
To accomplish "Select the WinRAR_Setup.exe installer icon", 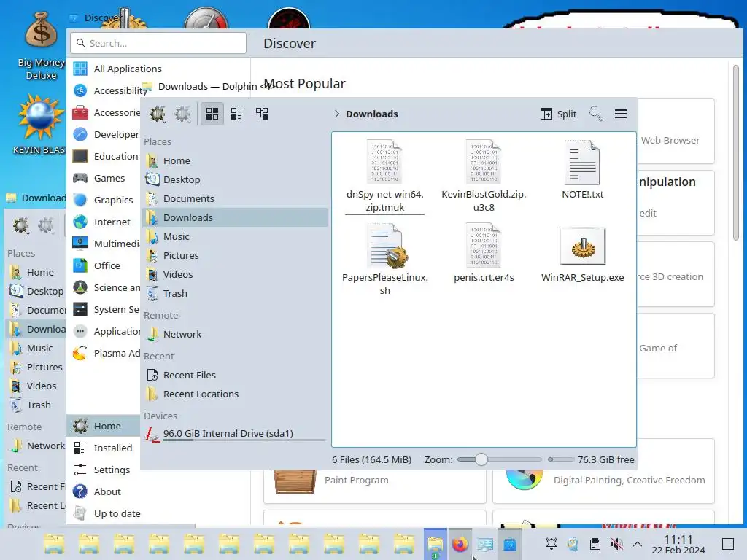I will (x=582, y=246).
